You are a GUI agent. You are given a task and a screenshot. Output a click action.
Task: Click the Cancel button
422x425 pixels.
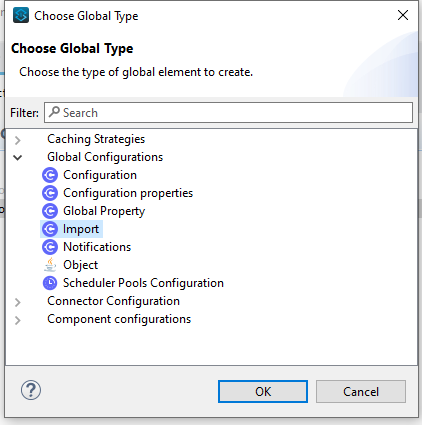point(361,392)
